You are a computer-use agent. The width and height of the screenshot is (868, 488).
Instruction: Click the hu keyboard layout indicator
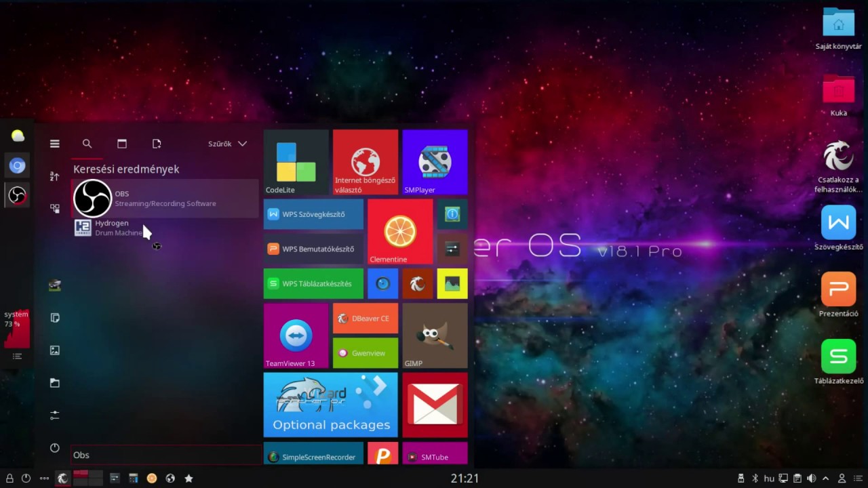[x=769, y=478]
